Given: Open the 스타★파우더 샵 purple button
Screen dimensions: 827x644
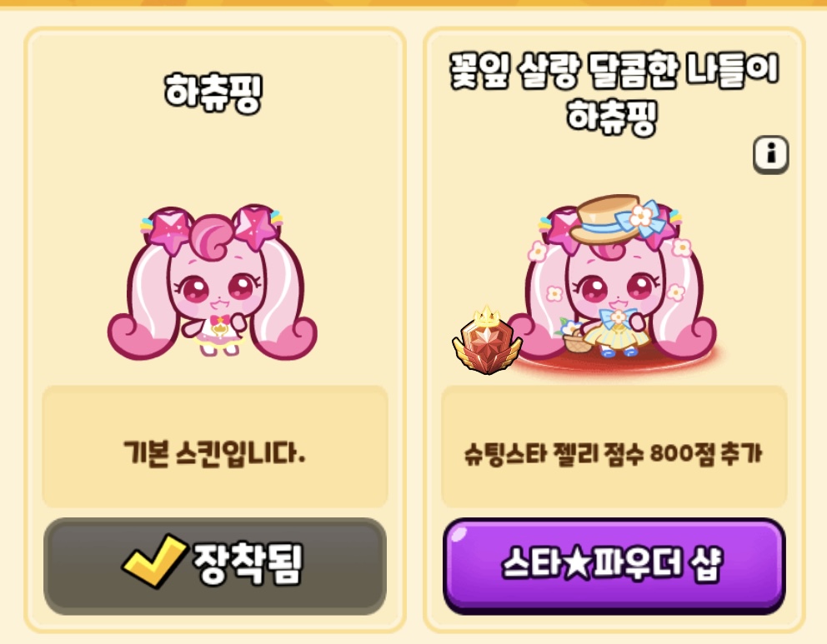Looking at the screenshot, I should [614, 566].
